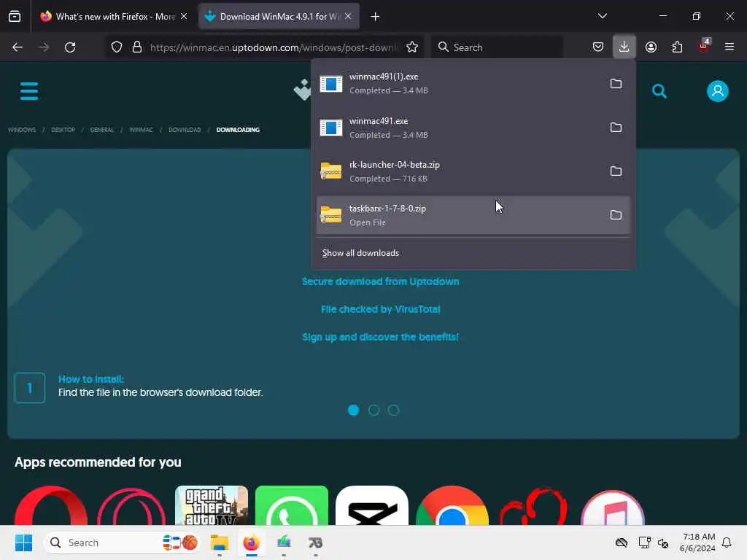This screenshot has width=747, height=560.
Task: Open Google Chrome recommended app
Action: tap(452, 505)
